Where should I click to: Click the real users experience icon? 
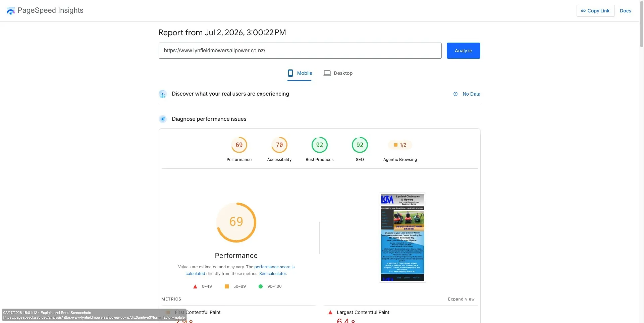click(163, 94)
